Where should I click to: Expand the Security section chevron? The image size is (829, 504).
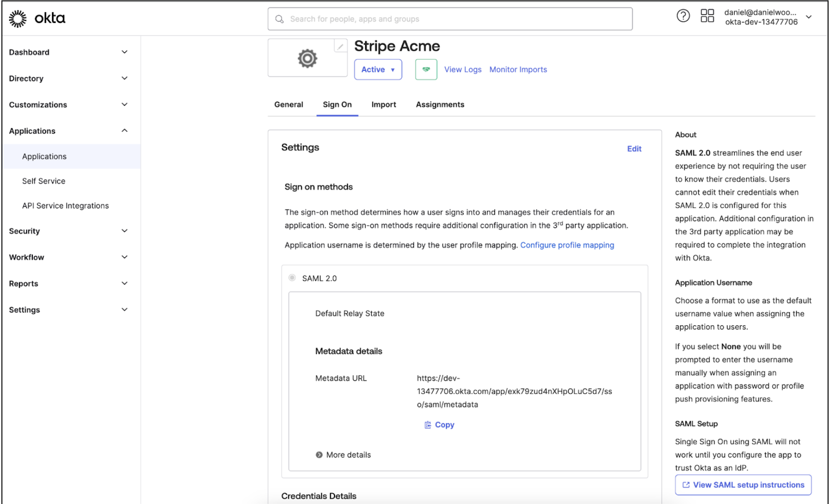tap(125, 231)
